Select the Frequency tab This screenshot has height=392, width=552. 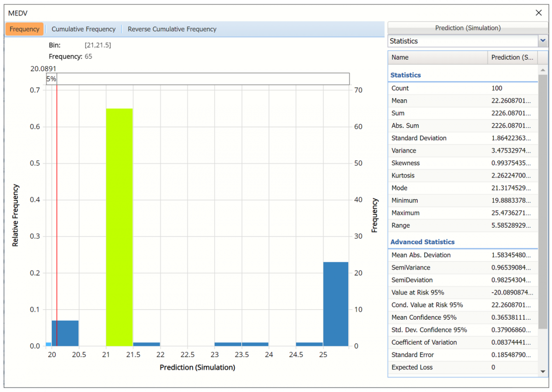point(24,29)
